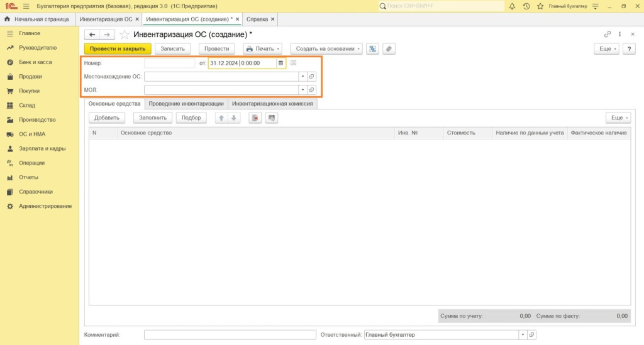Open the Администрирование section
Viewport: 644px width, 345px height.
coord(40,206)
